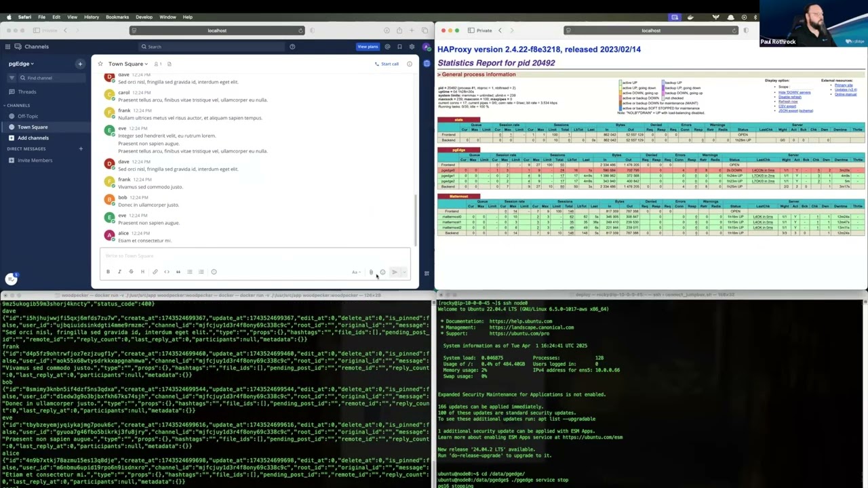This screenshot has width=868, height=488.
Task: Open the help question-mark icon
Action: 292,47
